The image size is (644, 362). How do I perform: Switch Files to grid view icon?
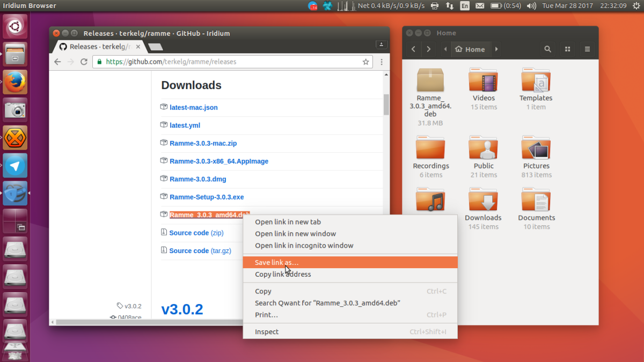(567, 49)
